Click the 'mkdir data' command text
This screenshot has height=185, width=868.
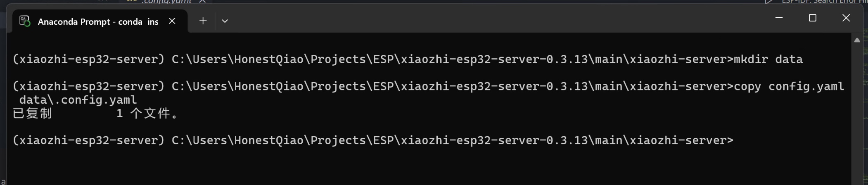[768, 59]
